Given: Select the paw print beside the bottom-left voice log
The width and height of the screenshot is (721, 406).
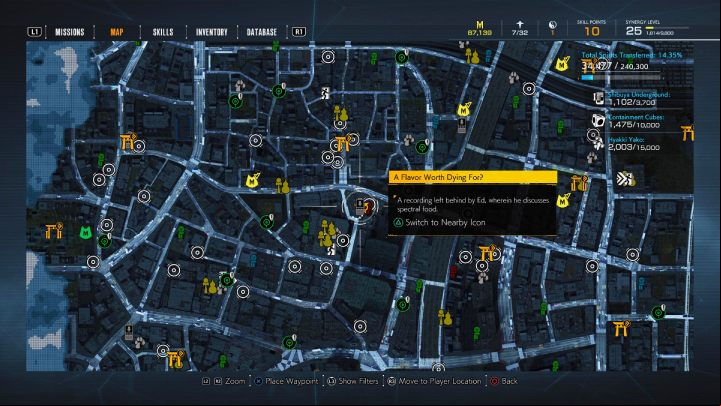Looking at the screenshot, I should coord(140,342).
